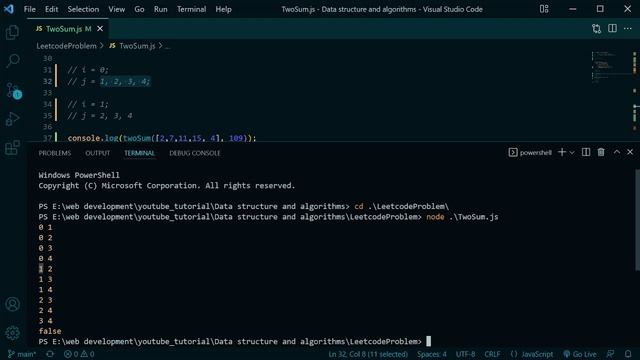The height and width of the screenshot is (360, 640).
Task: Customize layout icon in title bar
Action: click(544, 9)
